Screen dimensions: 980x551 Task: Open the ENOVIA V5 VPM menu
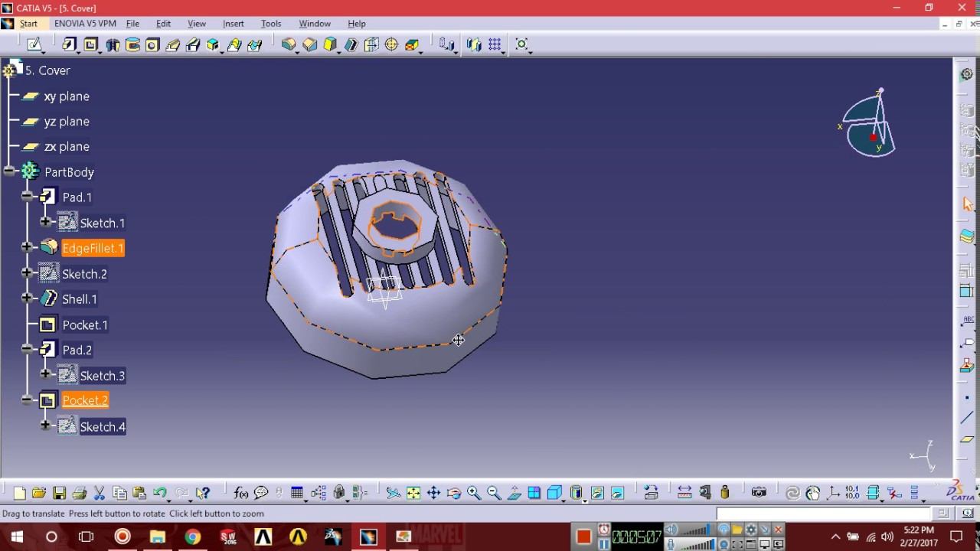click(x=85, y=24)
